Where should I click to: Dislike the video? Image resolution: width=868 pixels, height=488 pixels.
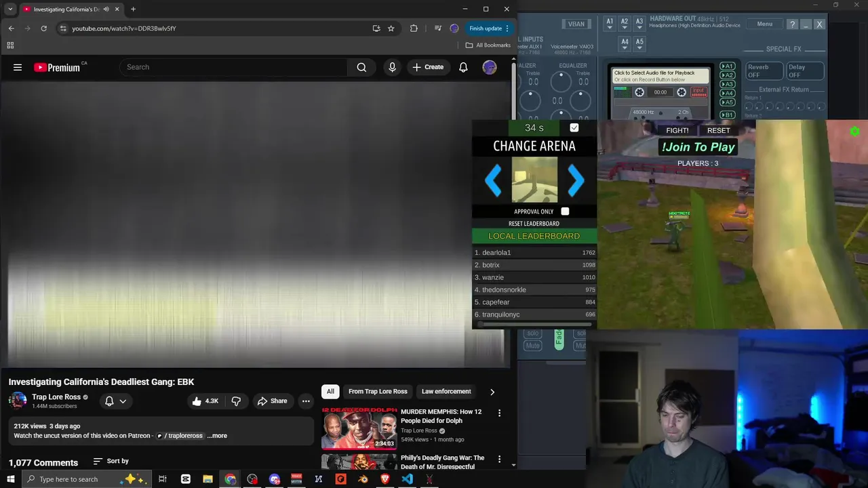point(236,401)
